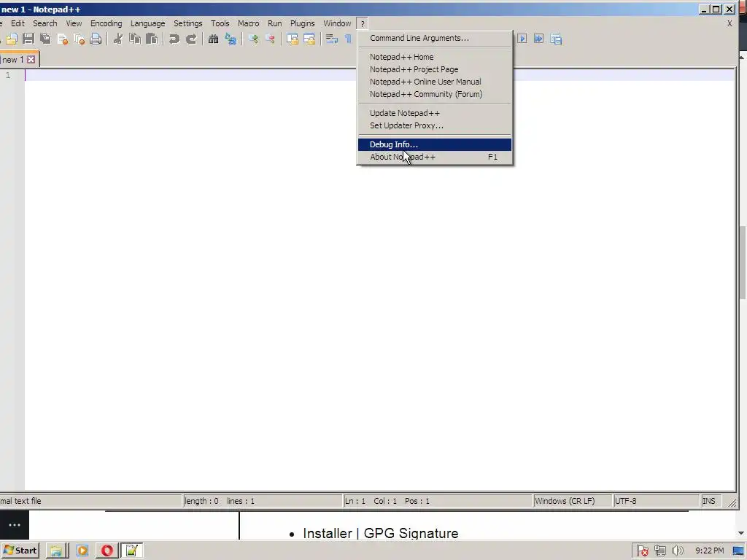Click the Print toolbar icon
Image resolution: width=747 pixels, height=560 pixels.
pyautogui.click(x=96, y=39)
